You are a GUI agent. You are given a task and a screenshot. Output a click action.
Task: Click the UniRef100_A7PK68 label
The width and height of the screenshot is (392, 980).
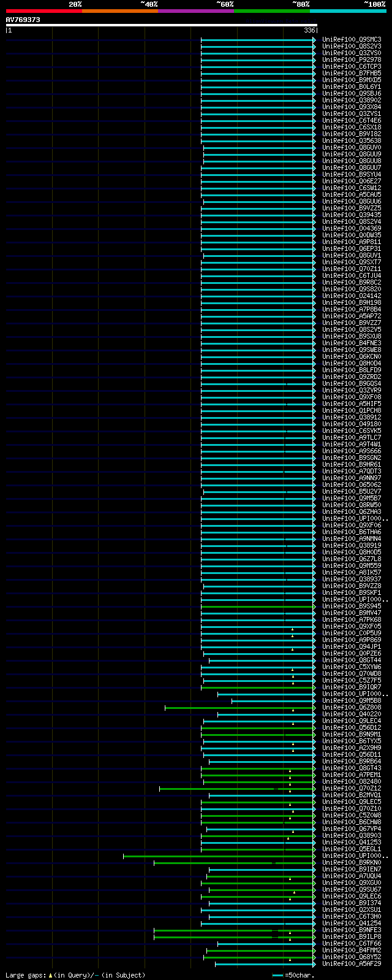352,620
